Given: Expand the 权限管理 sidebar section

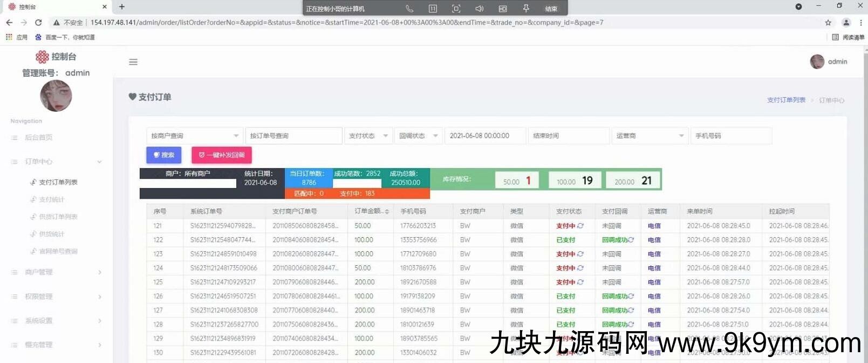Looking at the screenshot, I should (x=56, y=297).
